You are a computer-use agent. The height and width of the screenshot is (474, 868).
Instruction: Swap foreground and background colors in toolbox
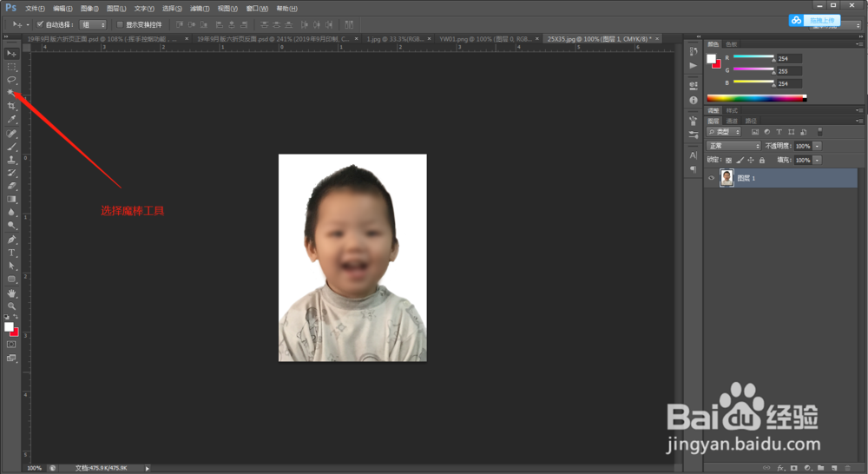(x=16, y=317)
